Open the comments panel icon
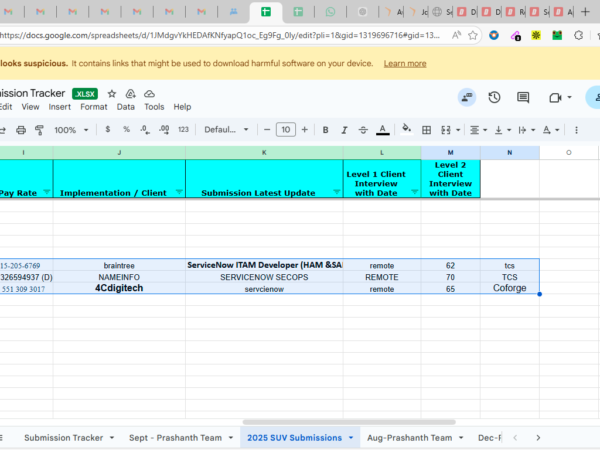600x450 pixels. pos(523,97)
